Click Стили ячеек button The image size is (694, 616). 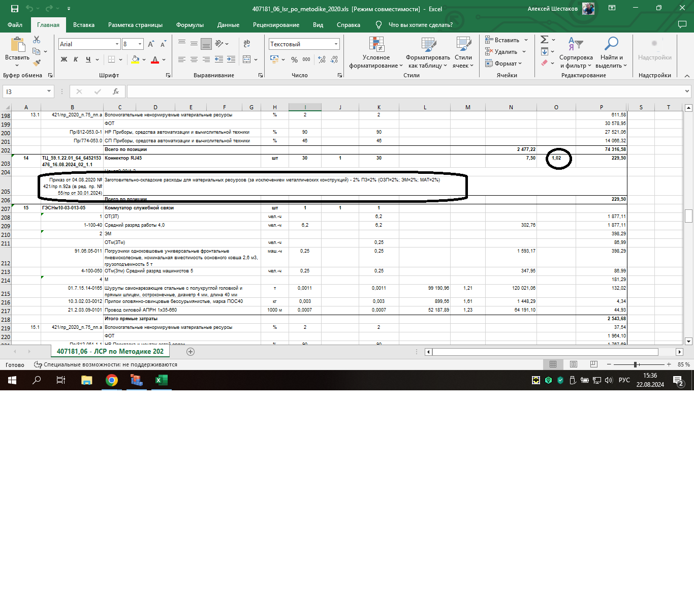point(463,53)
